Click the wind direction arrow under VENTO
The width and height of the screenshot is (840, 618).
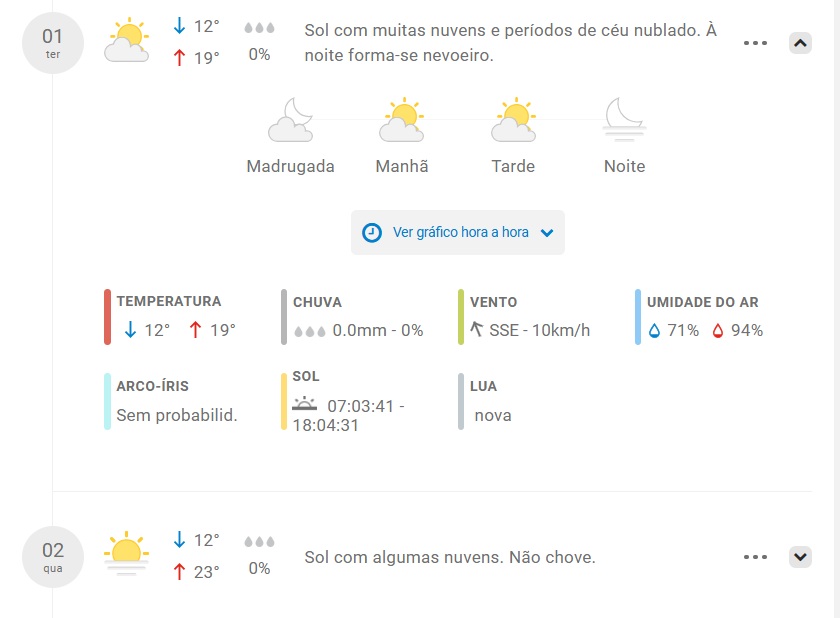(x=476, y=329)
